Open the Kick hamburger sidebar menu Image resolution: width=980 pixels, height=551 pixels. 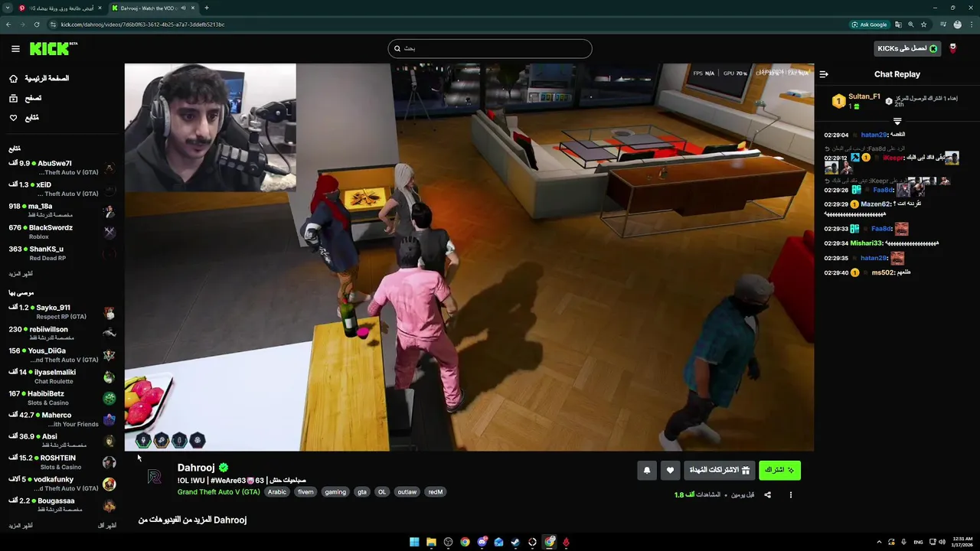pyautogui.click(x=15, y=48)
